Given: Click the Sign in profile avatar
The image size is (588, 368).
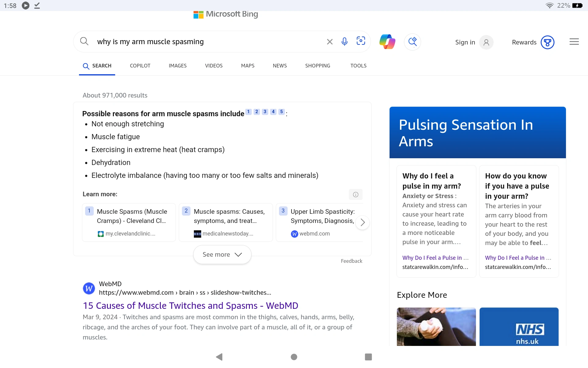Looking at the screenshot, I should (486, 42).
